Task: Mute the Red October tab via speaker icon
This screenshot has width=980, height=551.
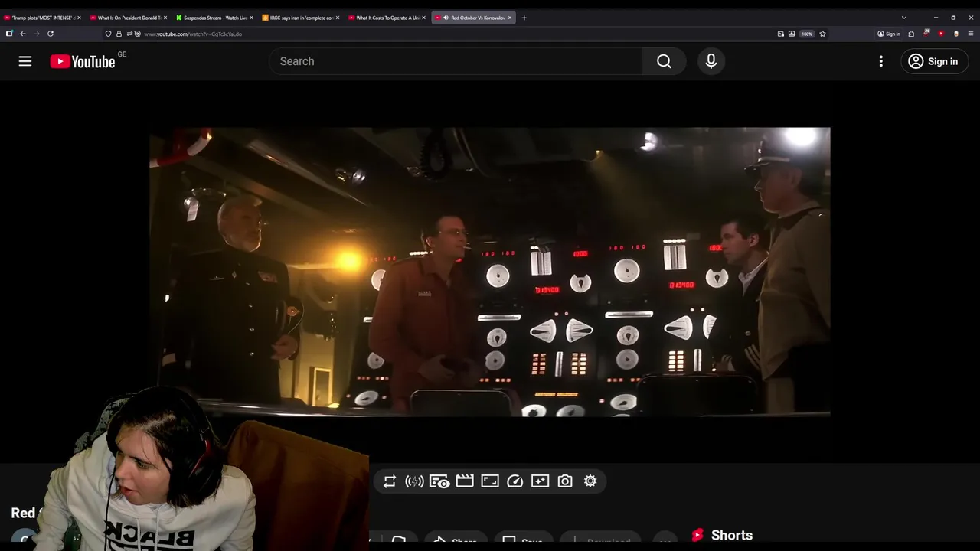Action: (446, 18)
